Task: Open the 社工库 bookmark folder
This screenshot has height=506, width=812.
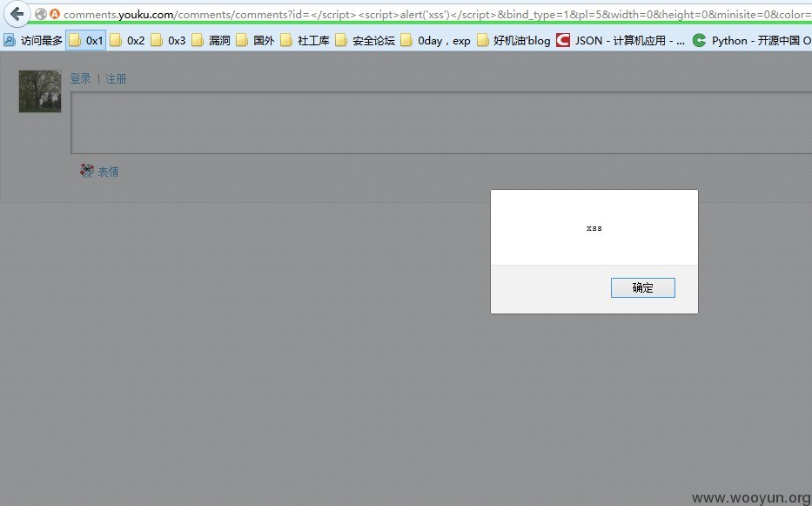Action: 305,40
